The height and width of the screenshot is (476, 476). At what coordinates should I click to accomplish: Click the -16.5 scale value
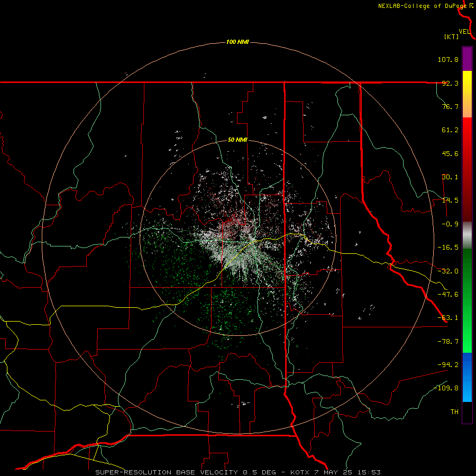(448, 248)
